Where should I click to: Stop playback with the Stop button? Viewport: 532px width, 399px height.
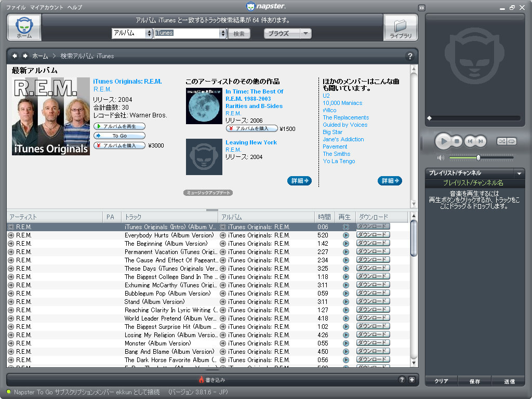click(457, 141)
